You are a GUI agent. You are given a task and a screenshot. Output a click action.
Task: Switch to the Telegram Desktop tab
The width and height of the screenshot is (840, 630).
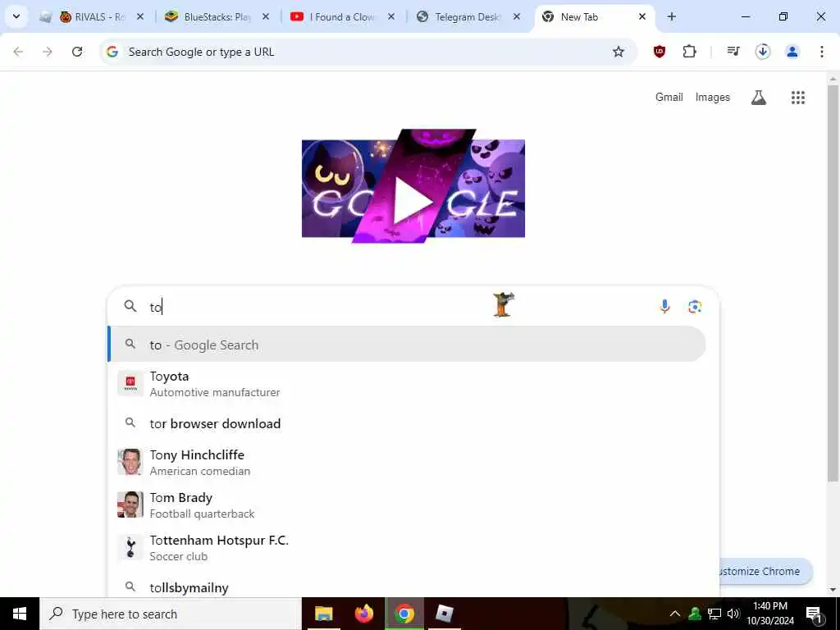[x=467, y=17]
